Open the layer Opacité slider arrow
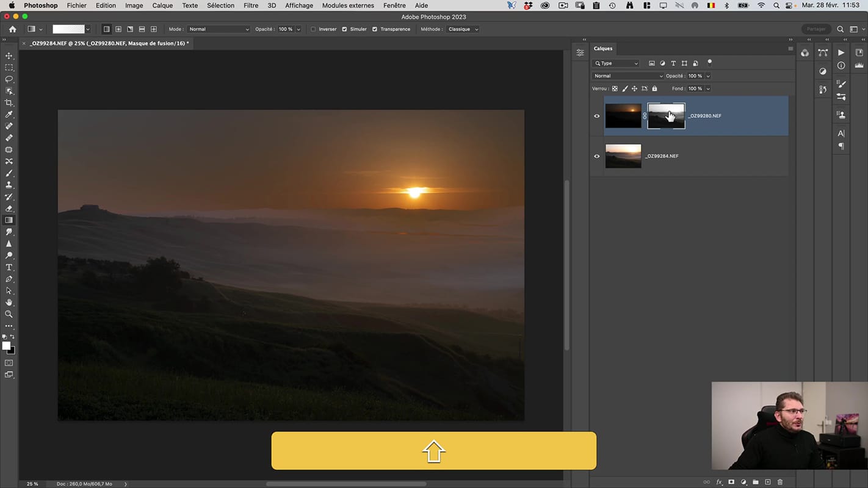This screenshot has height=488, width=868. (708, 76)
